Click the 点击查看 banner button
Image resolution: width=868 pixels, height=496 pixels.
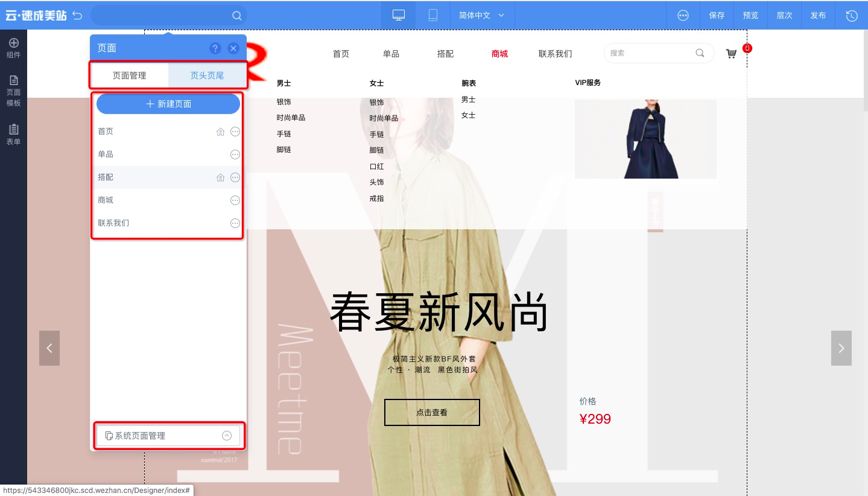click(432, 412)
